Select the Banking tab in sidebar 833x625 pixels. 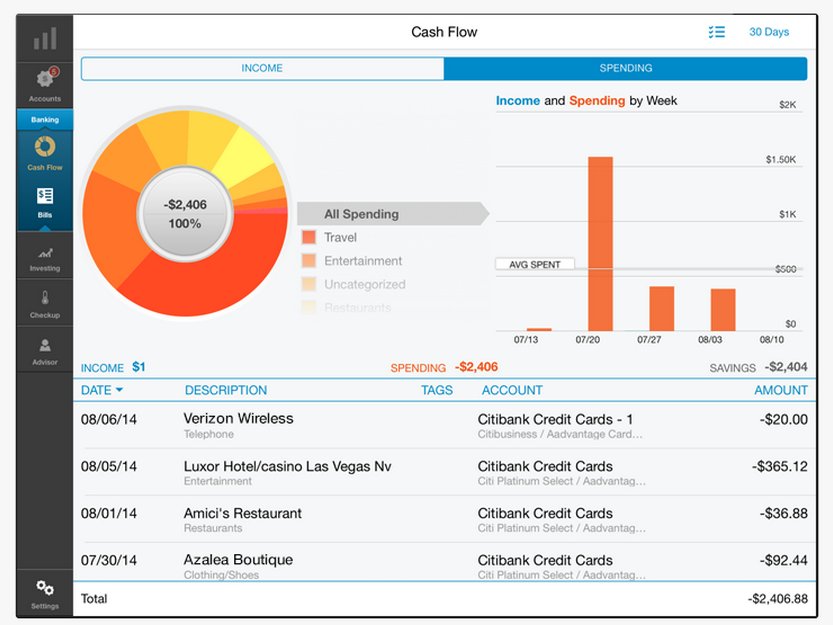click(x=45, y=120)
